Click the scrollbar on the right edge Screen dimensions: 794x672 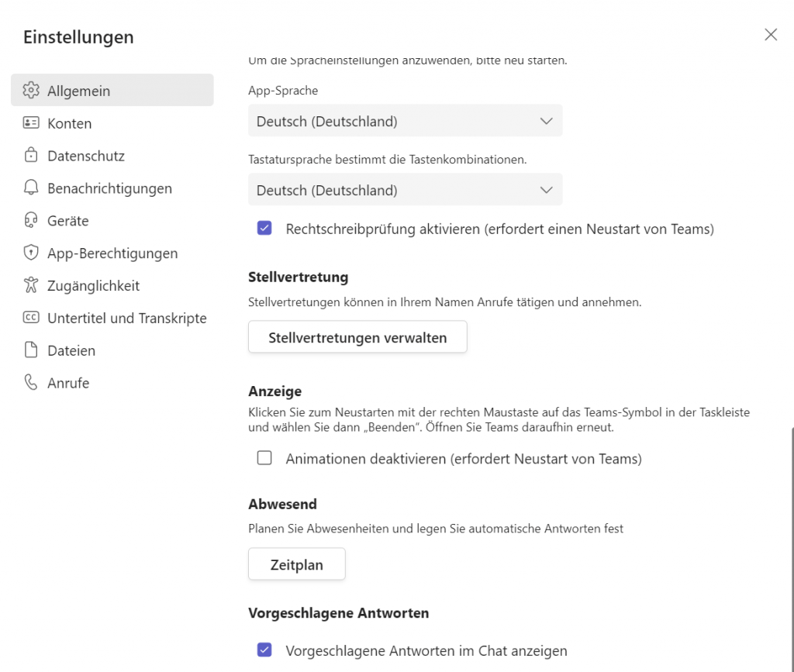pos(790,543)
